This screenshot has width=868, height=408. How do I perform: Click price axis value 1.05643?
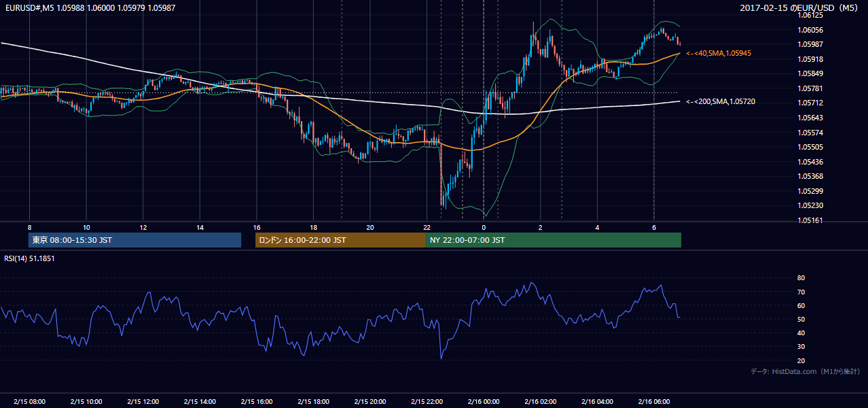(810, 118)
